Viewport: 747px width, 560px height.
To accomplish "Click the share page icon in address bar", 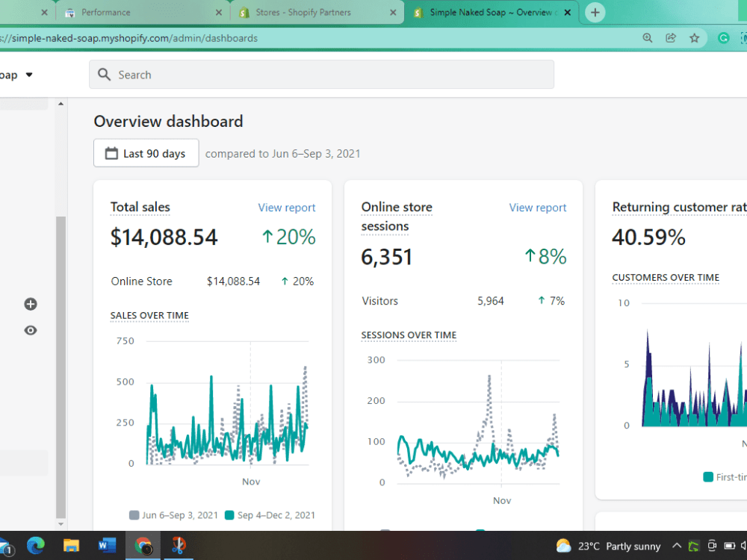I will pos(671,38).
